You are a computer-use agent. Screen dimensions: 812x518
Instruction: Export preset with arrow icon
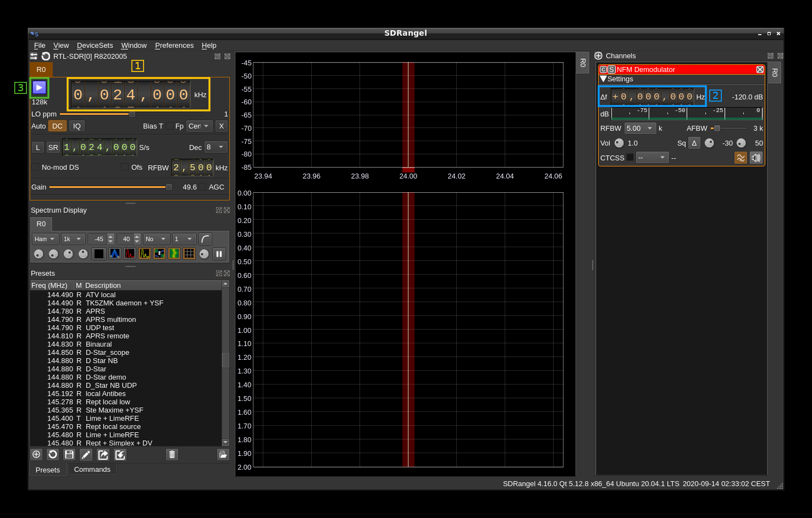pyautogui.click(x=103, y=454)
